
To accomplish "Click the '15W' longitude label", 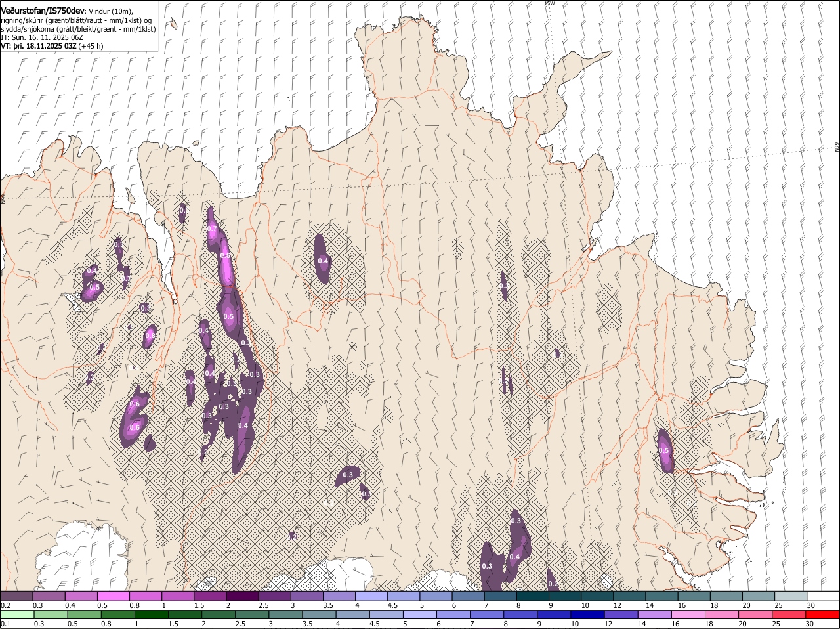I will pyautogui.click(x=550, y=3).
